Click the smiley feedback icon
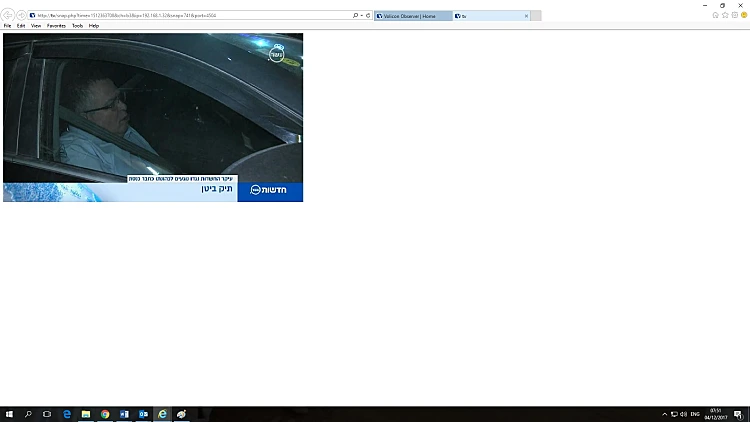Screen dimensions: 750x422 click(742, 15)
